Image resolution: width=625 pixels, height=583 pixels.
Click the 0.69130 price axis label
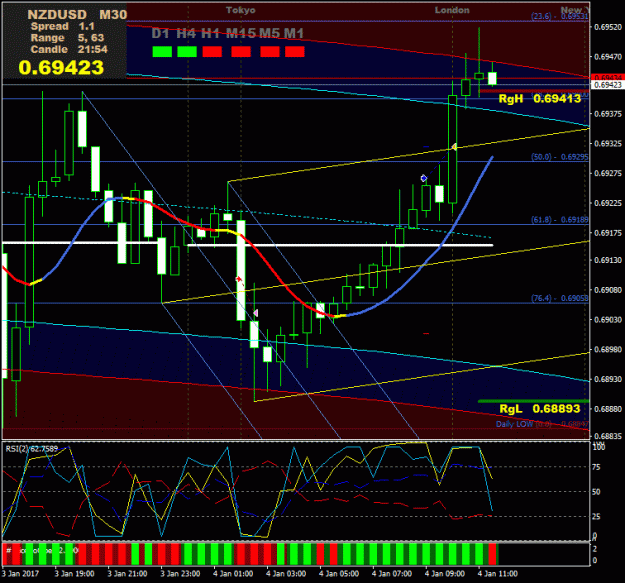coord(607,260)
